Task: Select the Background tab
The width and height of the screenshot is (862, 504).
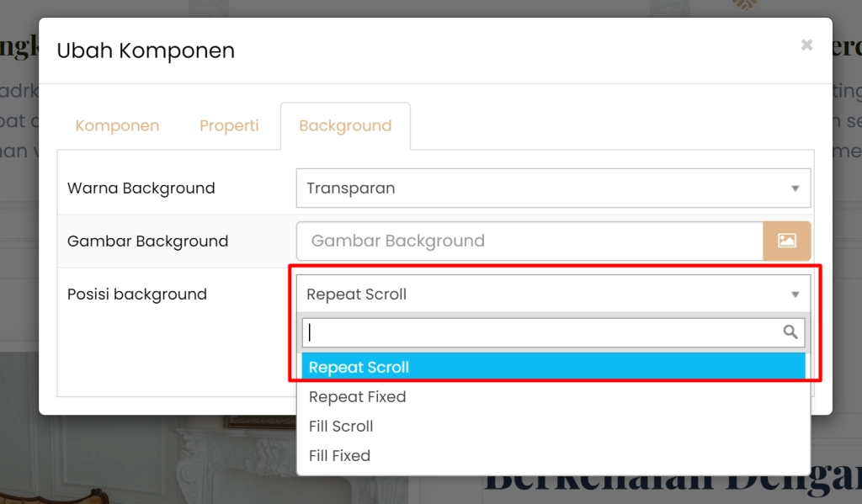Action: tap(345, 126)
